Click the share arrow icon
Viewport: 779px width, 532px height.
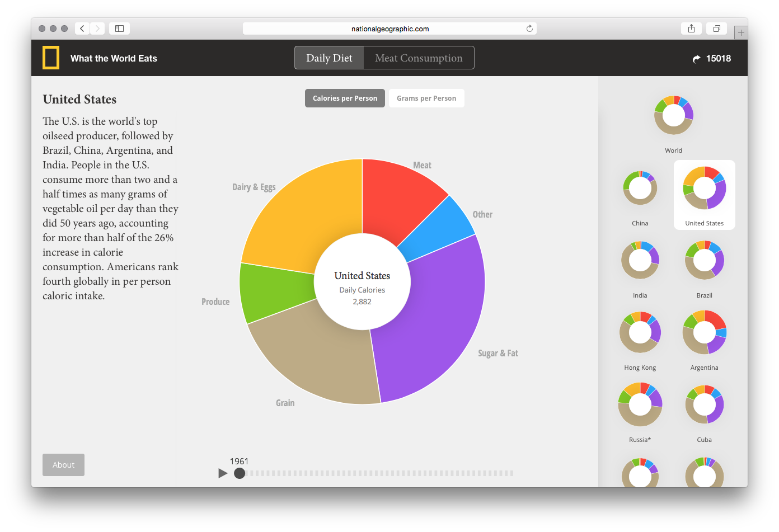[696, 59]
